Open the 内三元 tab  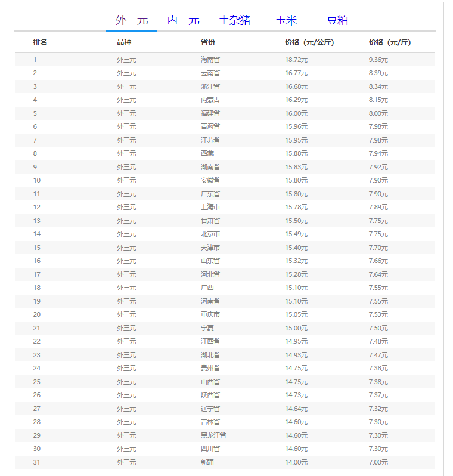[x=183, y=20]
